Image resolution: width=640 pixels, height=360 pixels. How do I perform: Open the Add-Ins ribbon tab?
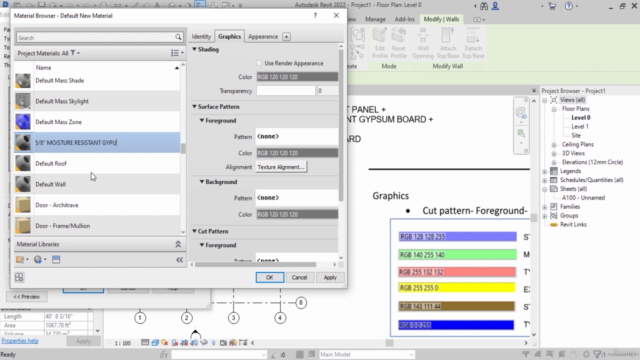[x=404, y=19]
